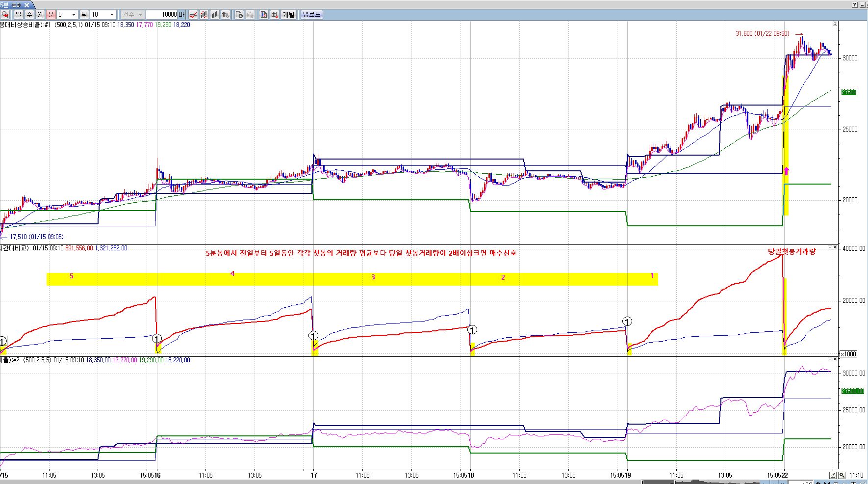Click the document copy icon in toolbar
The image size is (868, 484).
click(x=239, y=15)
